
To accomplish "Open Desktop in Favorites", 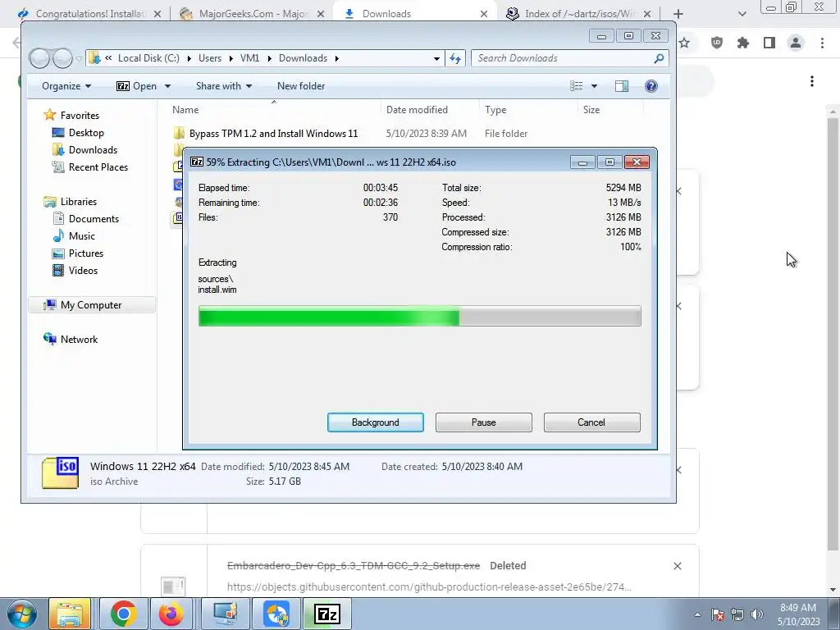I will coord(85,133).
